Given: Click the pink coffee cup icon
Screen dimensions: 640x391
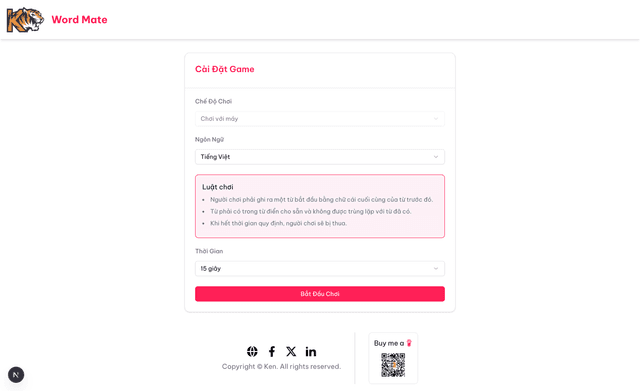Looking at the screenshot, I should click(x=409, y=343).
